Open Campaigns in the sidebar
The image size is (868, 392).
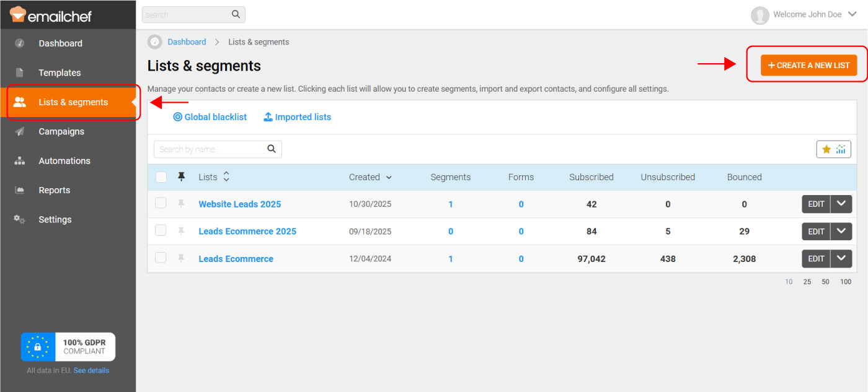coord(61,131)
